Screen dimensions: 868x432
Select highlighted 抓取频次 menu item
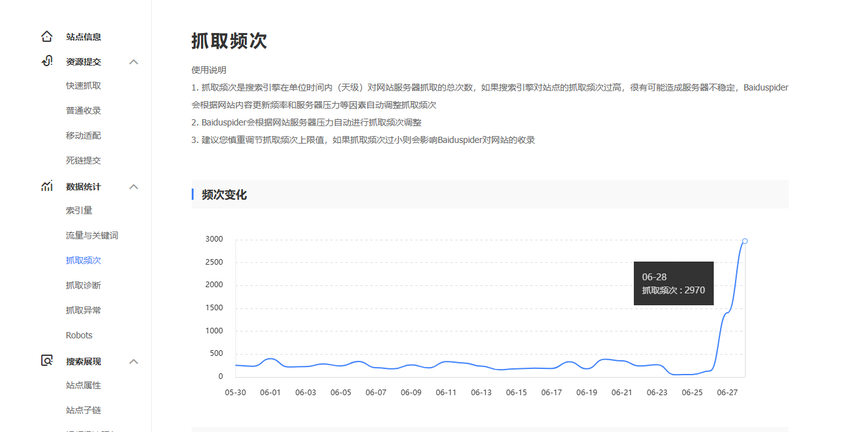(84, 260)
